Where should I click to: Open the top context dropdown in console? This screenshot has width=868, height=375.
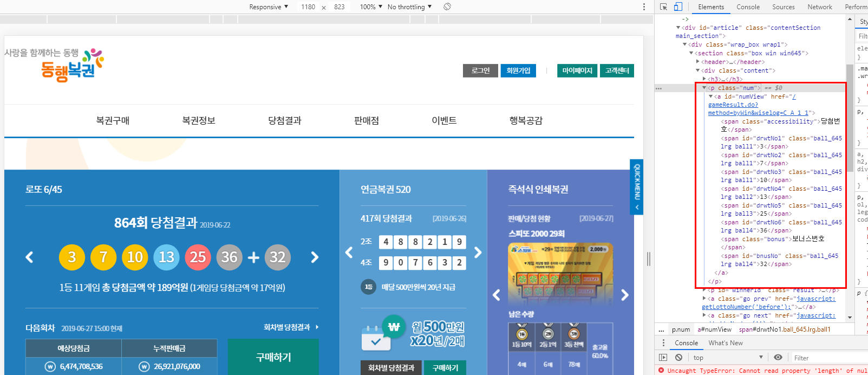tap(728, 358)
